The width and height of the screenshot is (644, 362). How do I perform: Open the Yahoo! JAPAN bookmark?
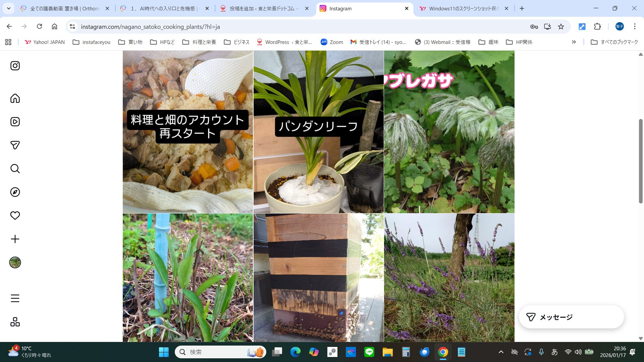tap(45, 42)
